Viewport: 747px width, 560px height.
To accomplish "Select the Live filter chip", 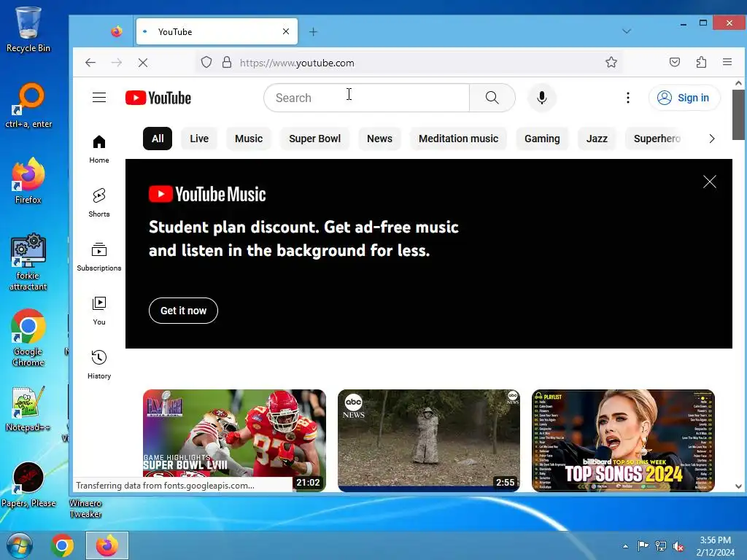I will click(x=199, y=139).
